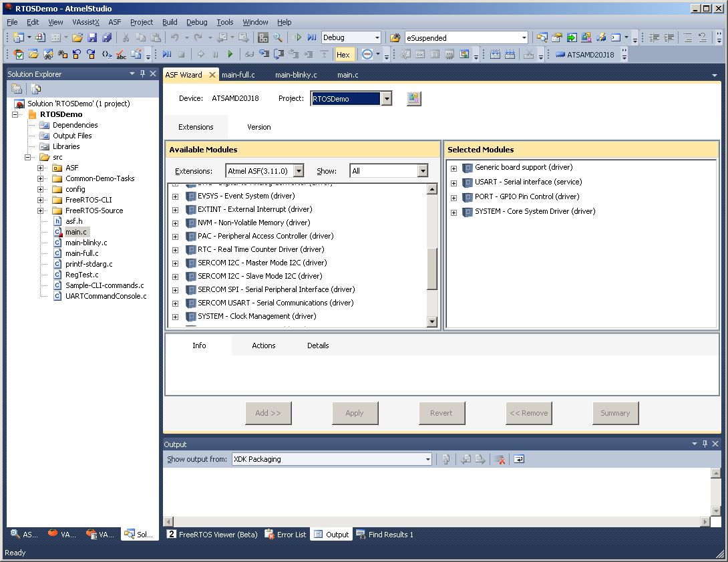Switch to the Version tab in ASF Wizard
The height and width of the screenshot is (562, 728).
click(x=259, y=127)
